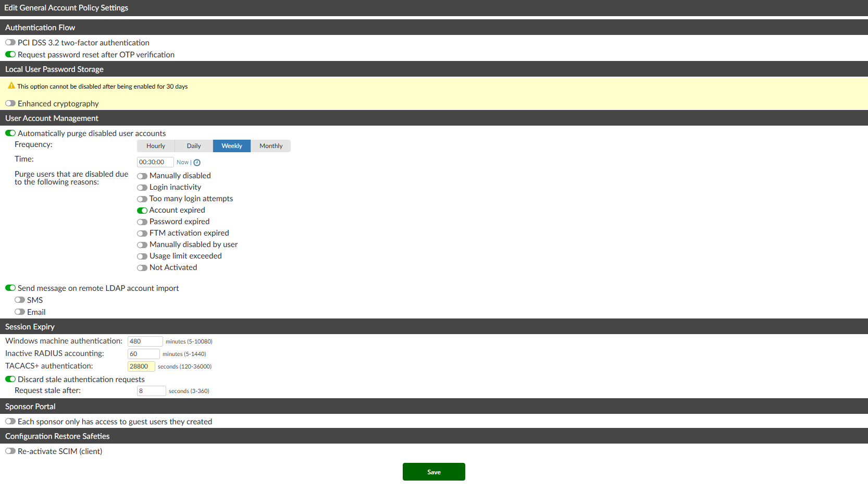
Task: Enable Usage limit exceeded toggle
Action: pyautogui.click(x=142, y=256)
